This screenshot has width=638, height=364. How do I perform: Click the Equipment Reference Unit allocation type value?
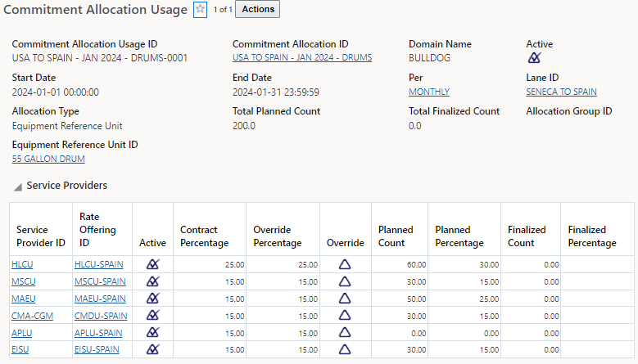[67, 126]
